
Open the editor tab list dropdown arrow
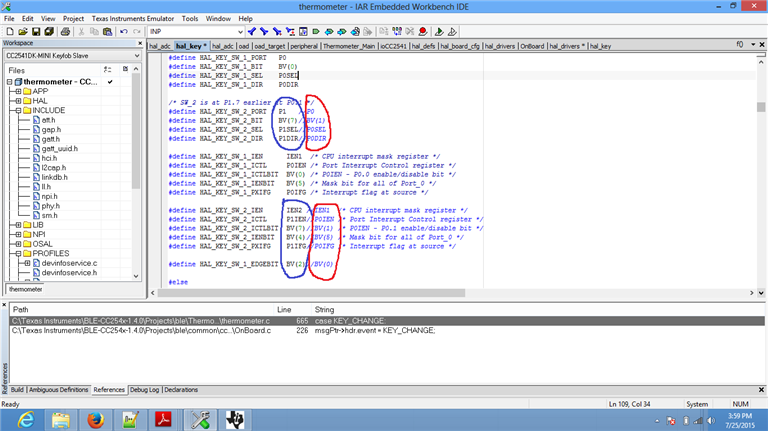753,45
